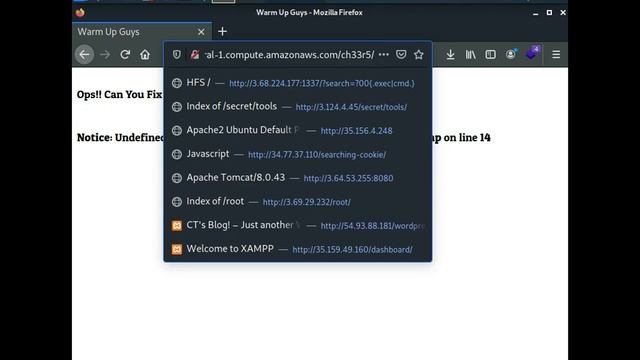Screen dimensions: 640x360
Task: Select the Warm Up Guys tab
Action: pos(142,32)
